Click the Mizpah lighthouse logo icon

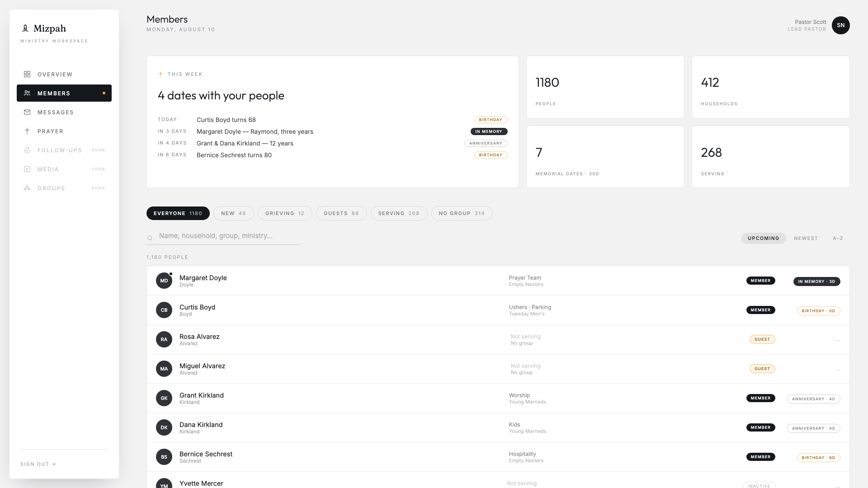click(25, 28)
